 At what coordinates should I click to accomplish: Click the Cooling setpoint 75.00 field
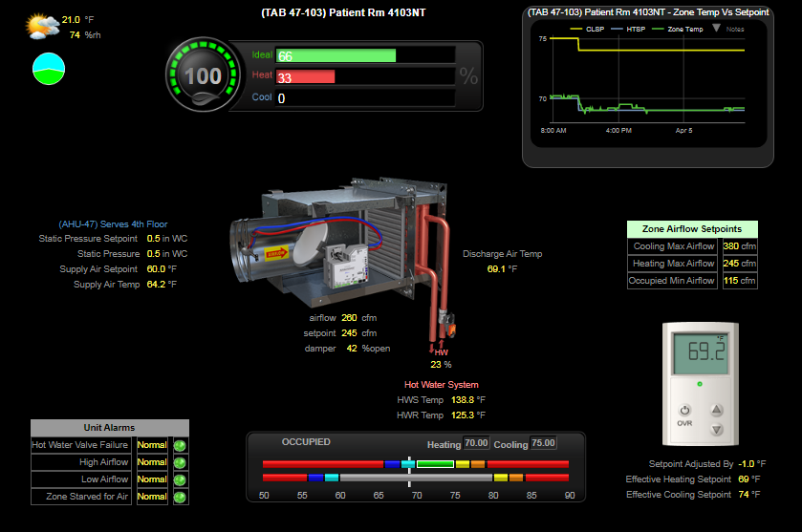543,443
